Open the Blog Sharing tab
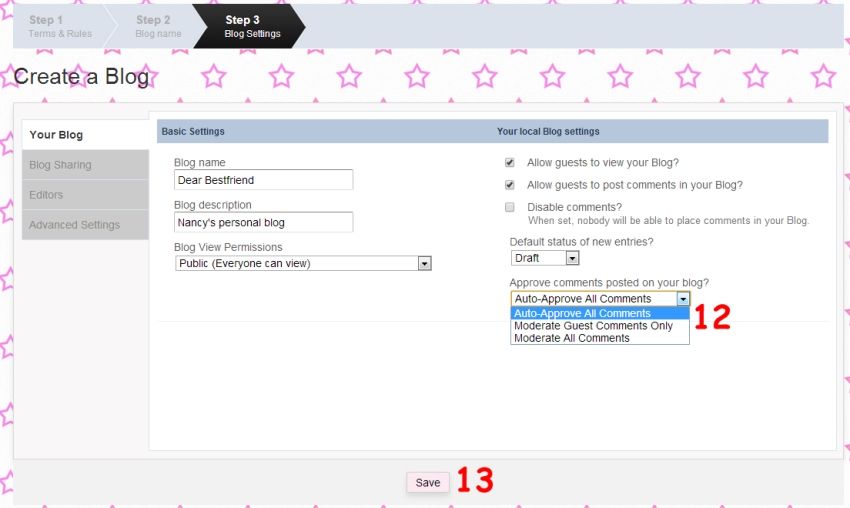850x508 pixels. (85, 165)
